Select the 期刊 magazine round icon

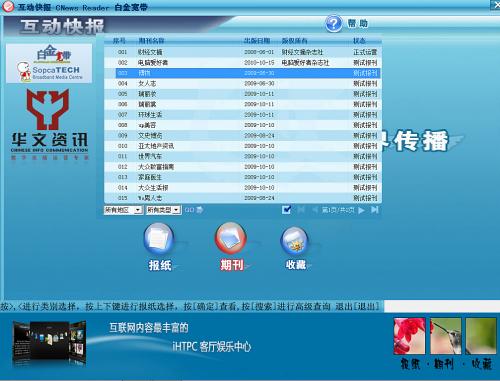click(231, 239)
